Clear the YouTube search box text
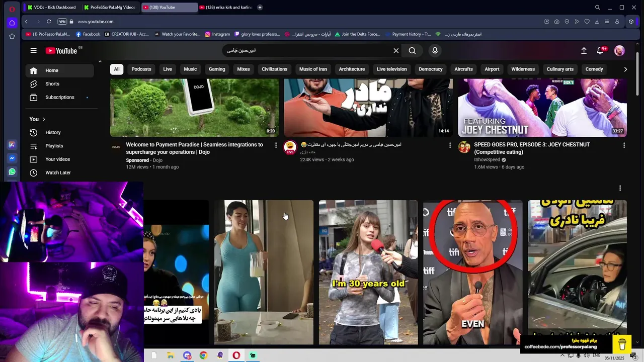This screenshot has width=644, height=362. click(x=396, y=51)
